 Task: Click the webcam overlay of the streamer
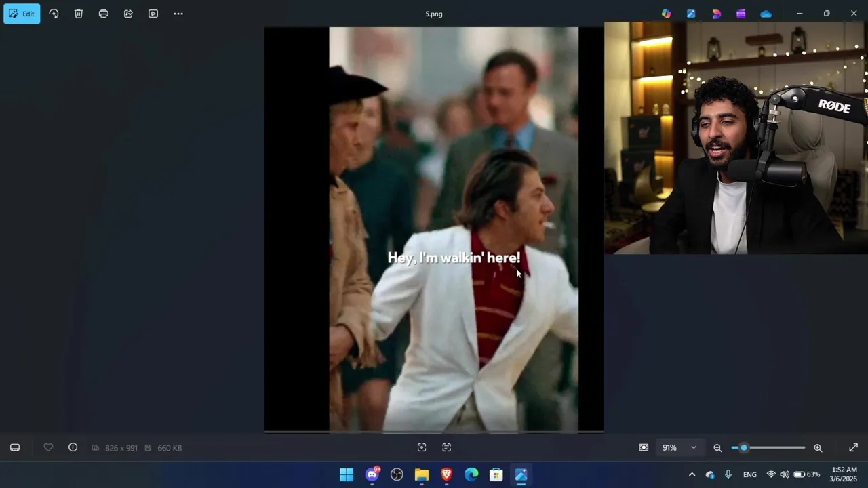coord(736,138)
